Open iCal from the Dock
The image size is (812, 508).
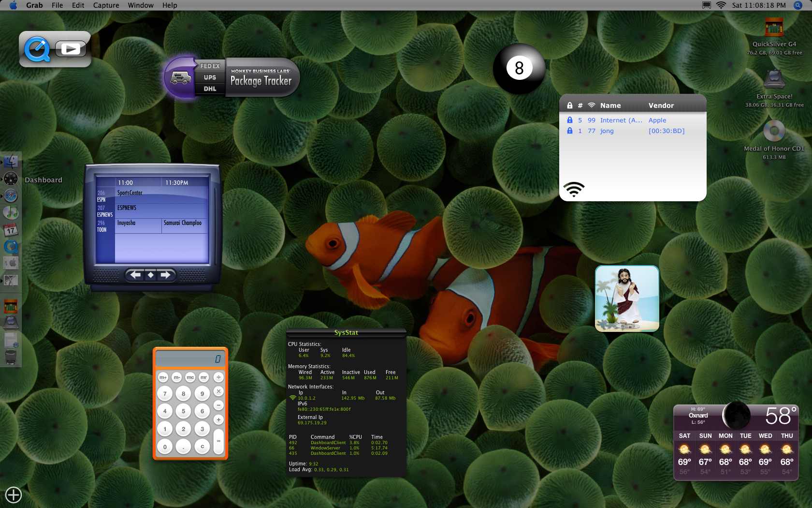11,229
